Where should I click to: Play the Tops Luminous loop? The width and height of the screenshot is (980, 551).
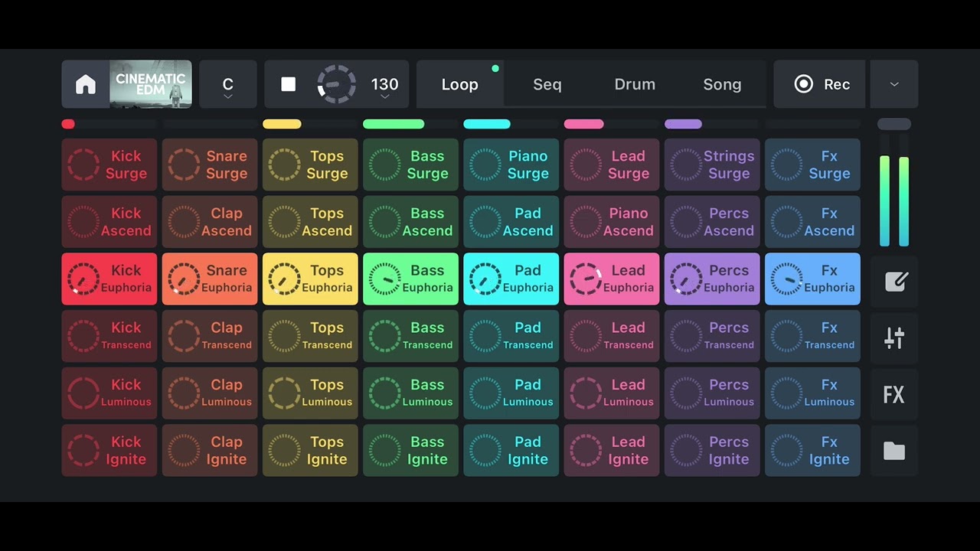pos(310,393)
